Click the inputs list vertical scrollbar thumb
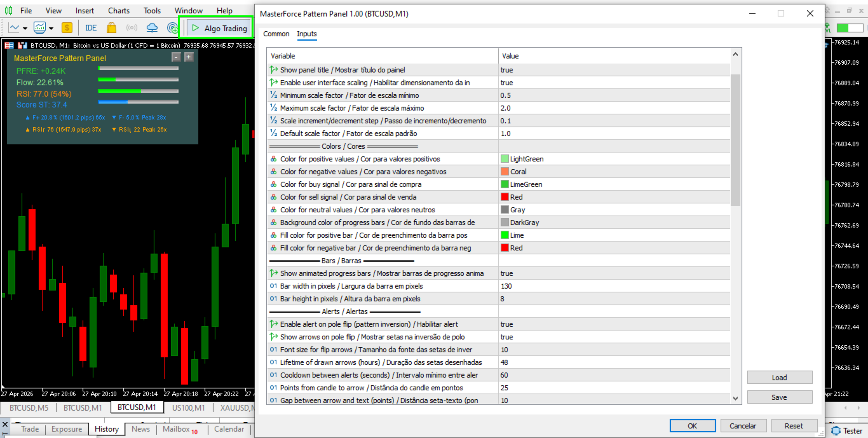Image resolution: width=868 pixels, height=438 pixels. [736, 140]
